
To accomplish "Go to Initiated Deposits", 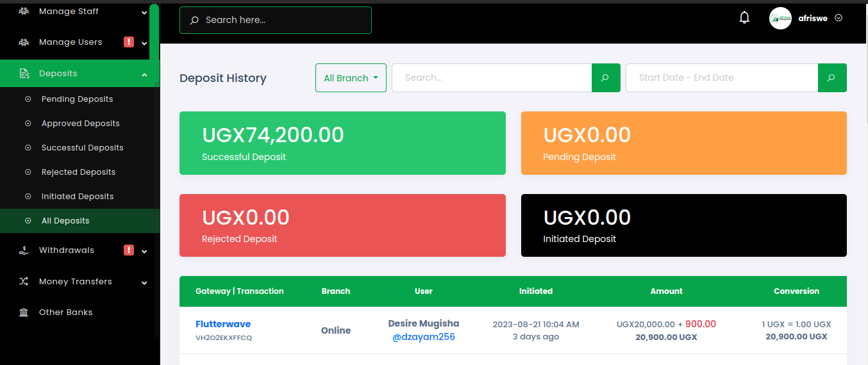I will [x=78, y=197].
